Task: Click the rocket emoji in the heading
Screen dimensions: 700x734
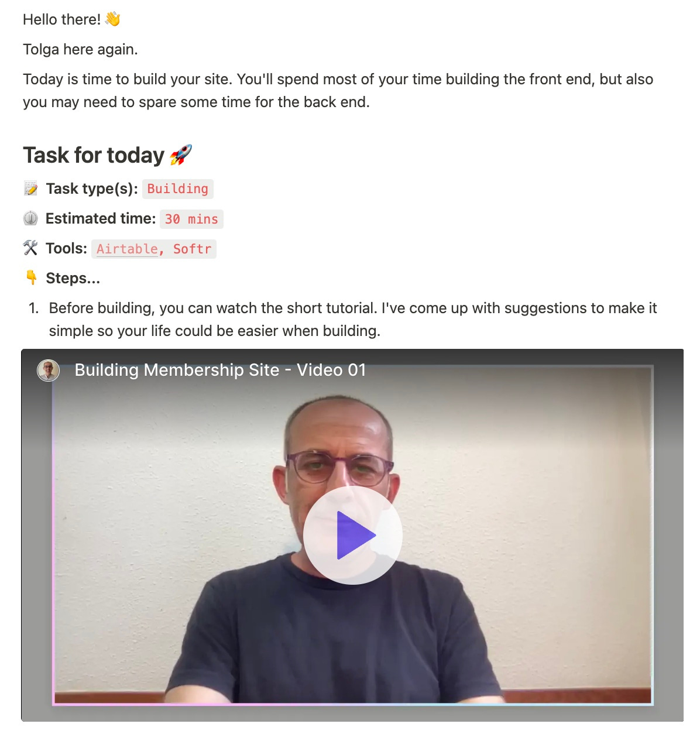Action: pyautogui.click(x=181, y=155)
